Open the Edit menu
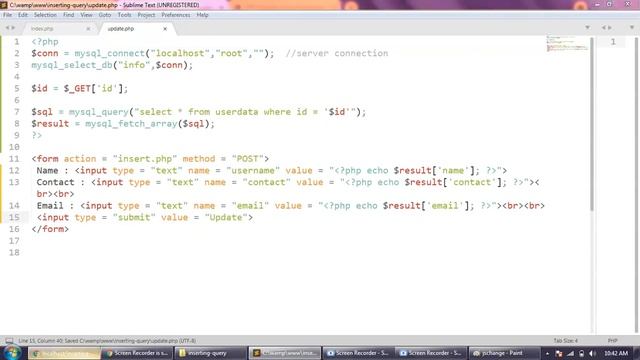The width and height of the screenshot is (640, 360). tap(23, 15)
